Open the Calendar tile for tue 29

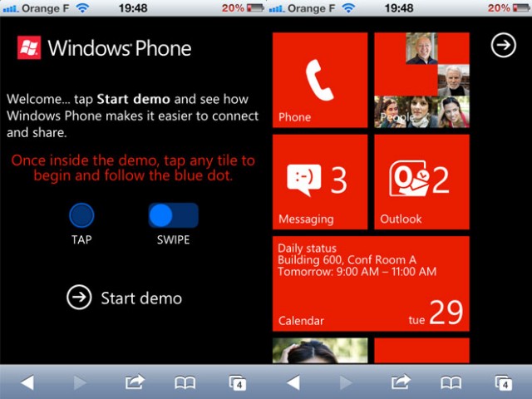[371, 283]
